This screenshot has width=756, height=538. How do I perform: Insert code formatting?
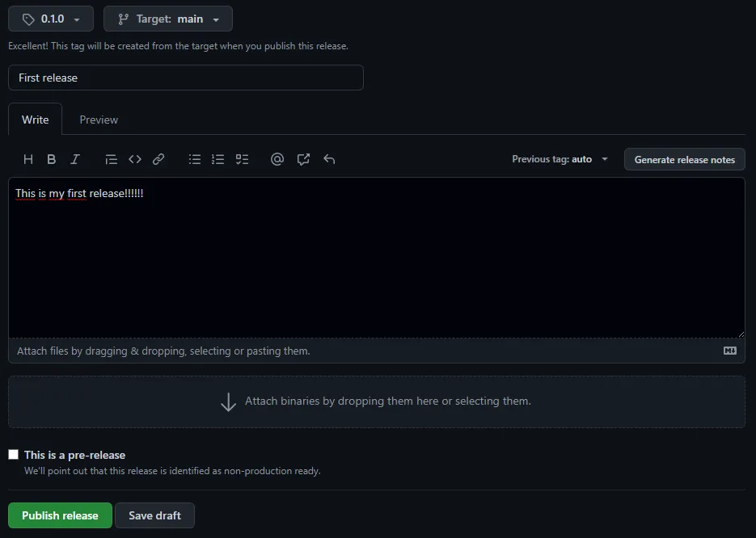pyautogui.click(x=135, y=159)
